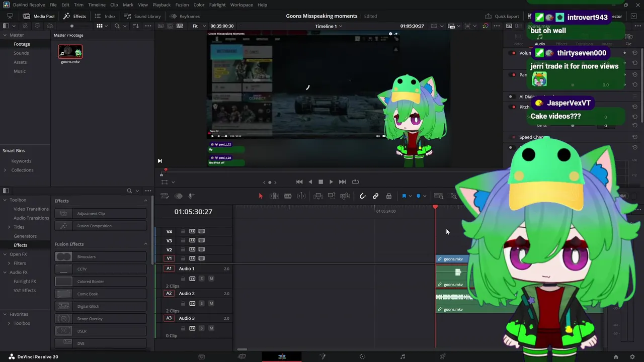Toggle loop playback

(355, 182)
